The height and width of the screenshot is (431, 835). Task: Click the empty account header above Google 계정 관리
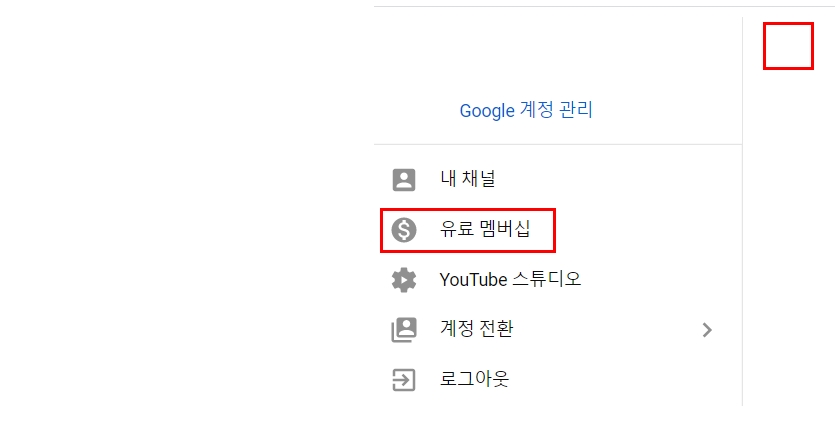(558, 53)
